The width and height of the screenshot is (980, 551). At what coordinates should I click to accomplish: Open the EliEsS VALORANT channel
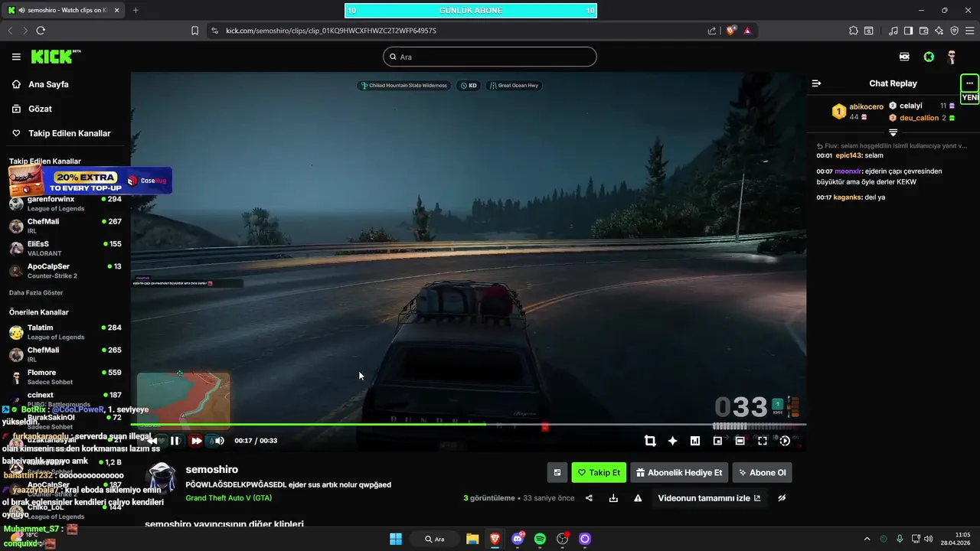(65, 248)
